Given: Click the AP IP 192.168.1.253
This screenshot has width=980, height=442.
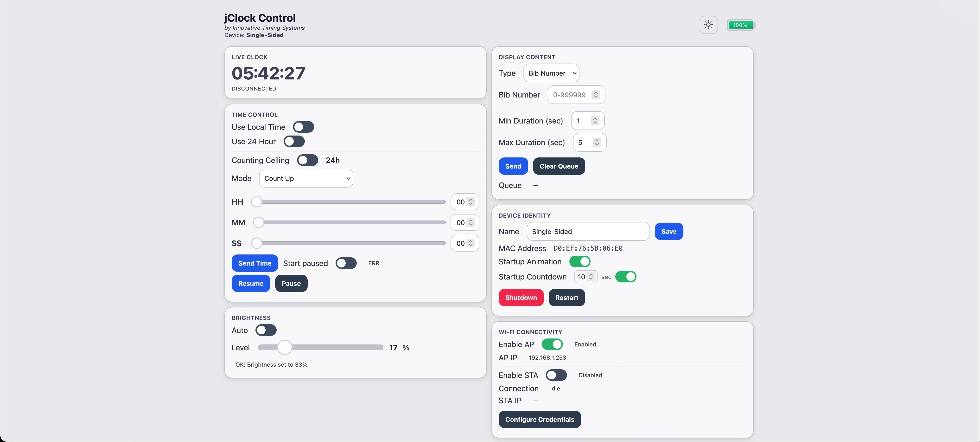Looking at the screenshot, I should [547, 357].
